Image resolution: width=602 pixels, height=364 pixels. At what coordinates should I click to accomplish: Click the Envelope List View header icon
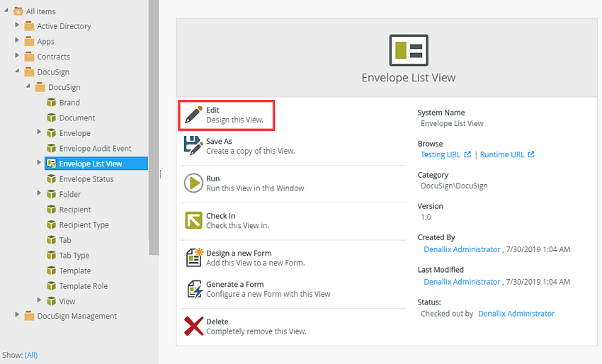(409, 50)
